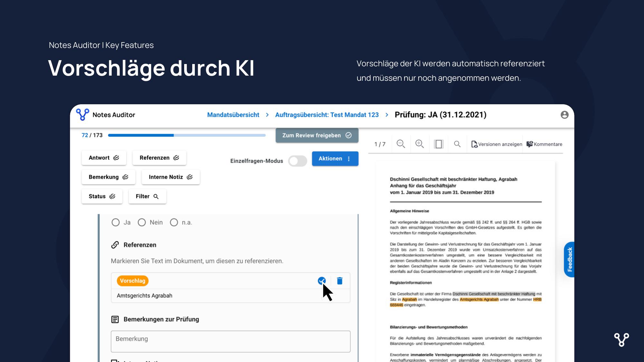This screenshot has width=644, height=362.
Task: Click Zum Review freigeben button
Action: (x=317, y=135)
